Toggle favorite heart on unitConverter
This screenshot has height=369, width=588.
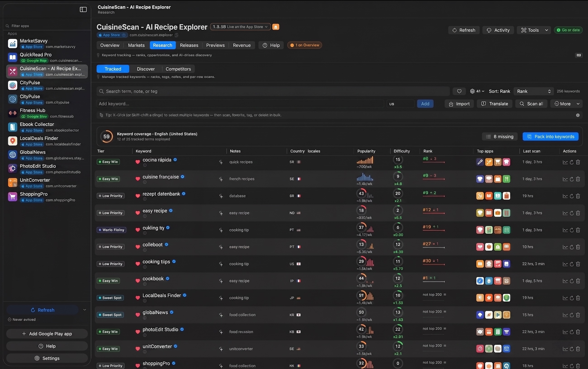click(138, 348)
